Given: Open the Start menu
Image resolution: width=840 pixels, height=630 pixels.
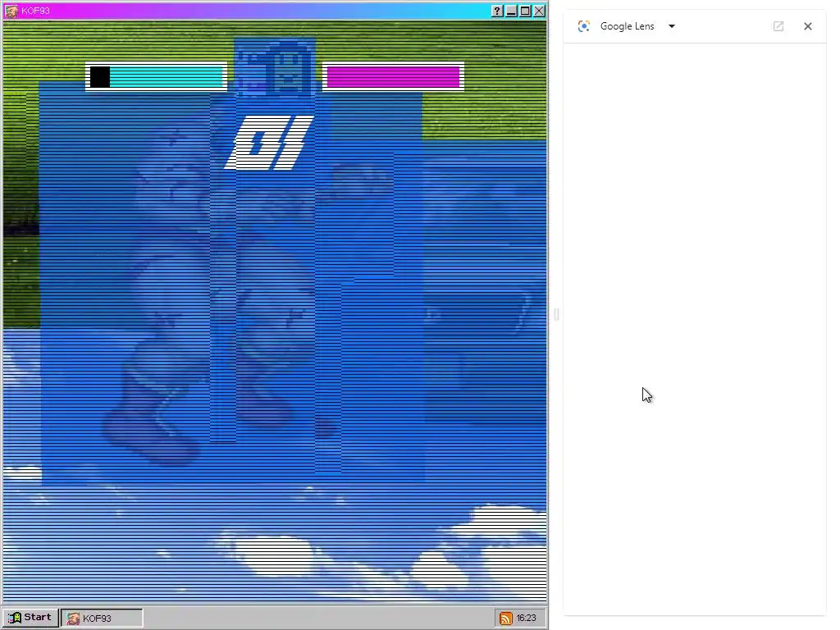Looking at the screenshot, I should [x=30, y=618].
